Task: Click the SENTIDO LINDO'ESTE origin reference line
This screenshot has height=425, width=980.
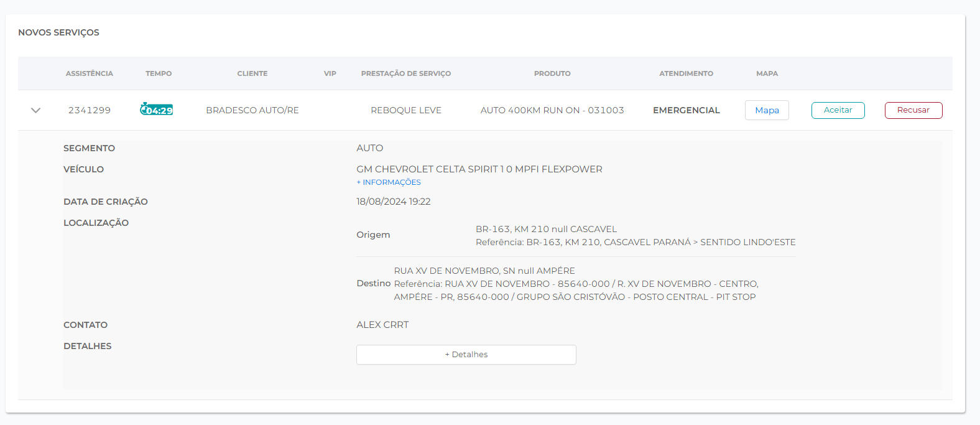Action: 636,242
